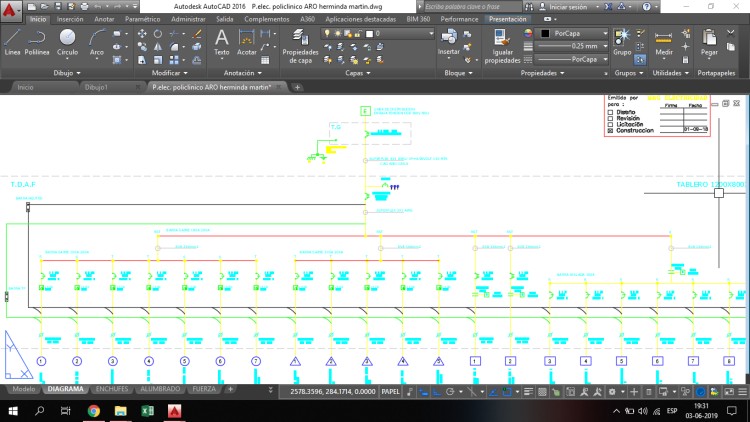Expand the Modificar panel
750x422 pixels.
point(170,73)
